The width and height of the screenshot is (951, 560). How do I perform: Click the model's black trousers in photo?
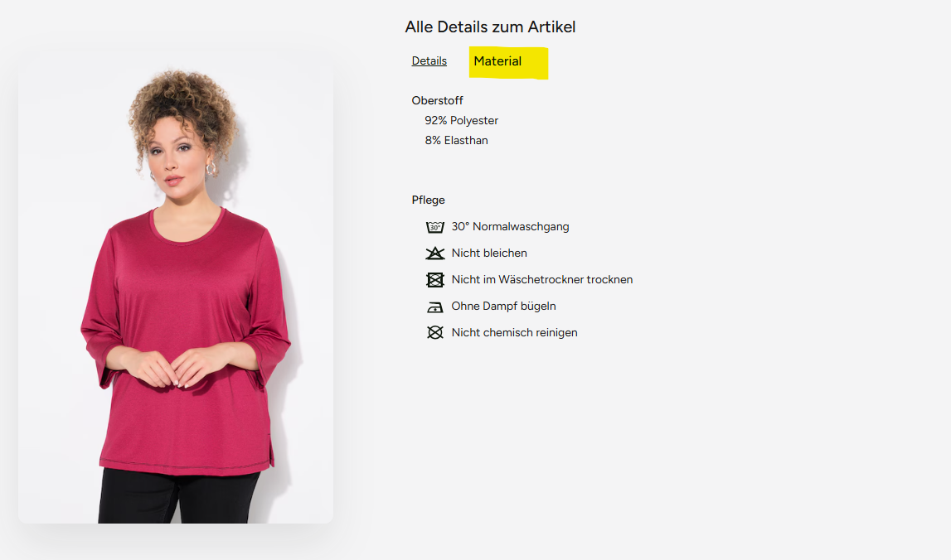pos(178,497)
